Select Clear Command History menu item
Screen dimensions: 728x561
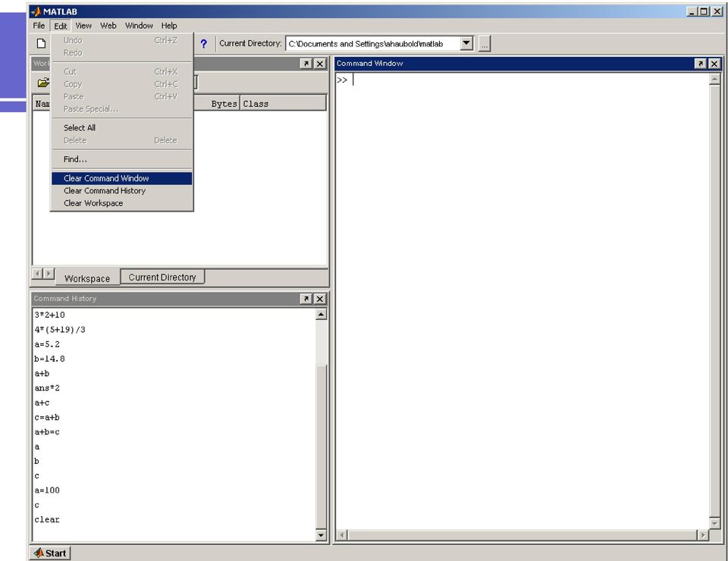click(x=121, y=191)
